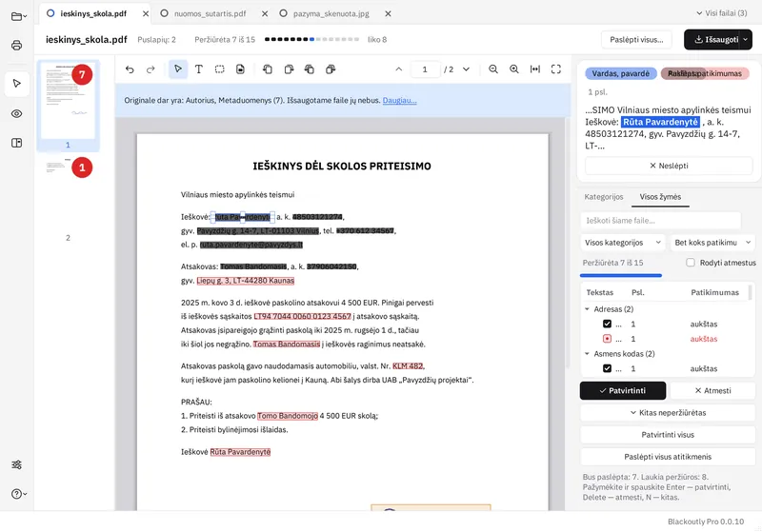This screenshot has height=532, width=762.
Task: Close the ieskinys_skola.pdf tab
Action: 146,14
